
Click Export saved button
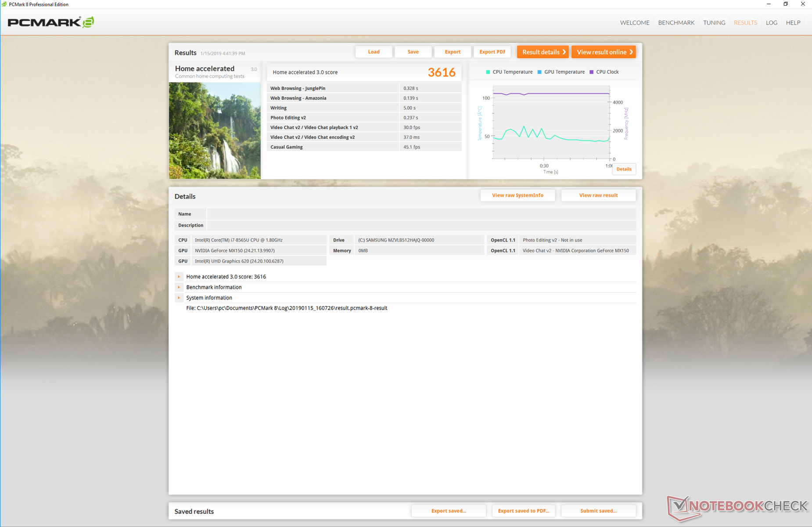(449, 511)
